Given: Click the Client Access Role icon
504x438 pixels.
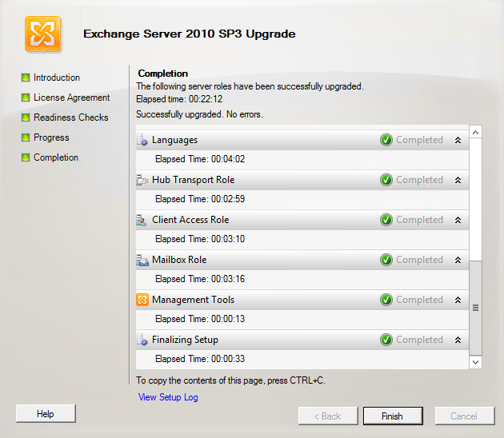Looking at the screenshot, I should 142,220.
